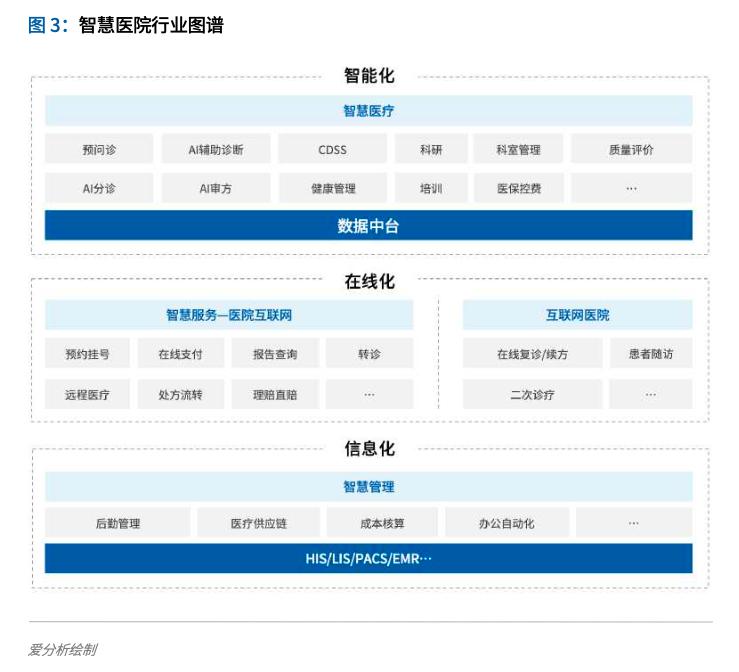Click the 患者随访 box
The height and width of the screenshot is (672, 739).
(x=651, y=353)
